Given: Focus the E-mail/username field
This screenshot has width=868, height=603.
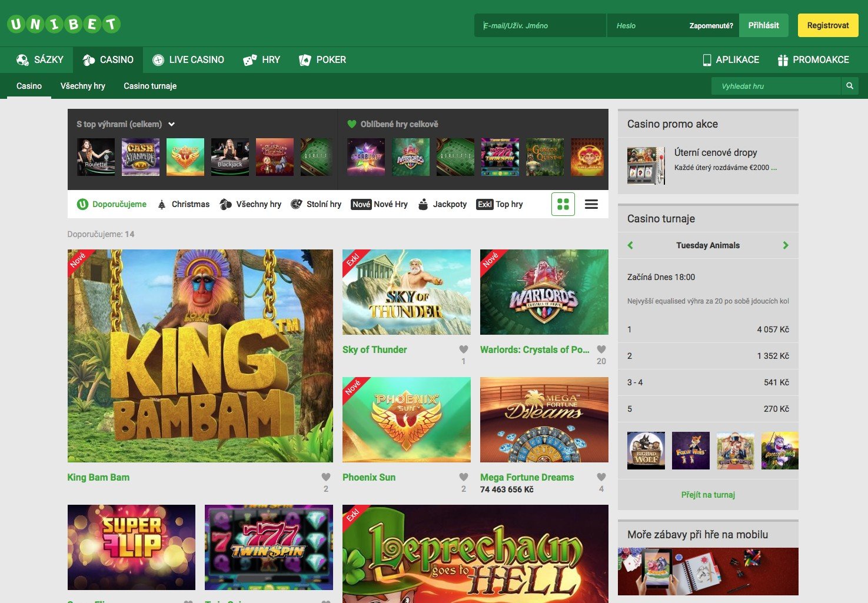Looking at the screenshot, I should click(540, 25).
